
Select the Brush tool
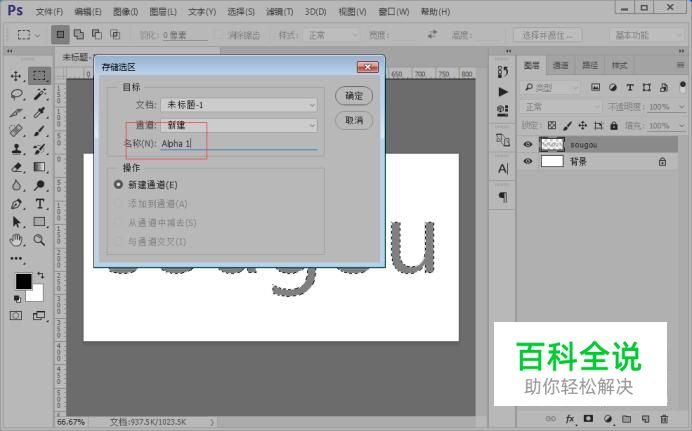pos(40,131)
